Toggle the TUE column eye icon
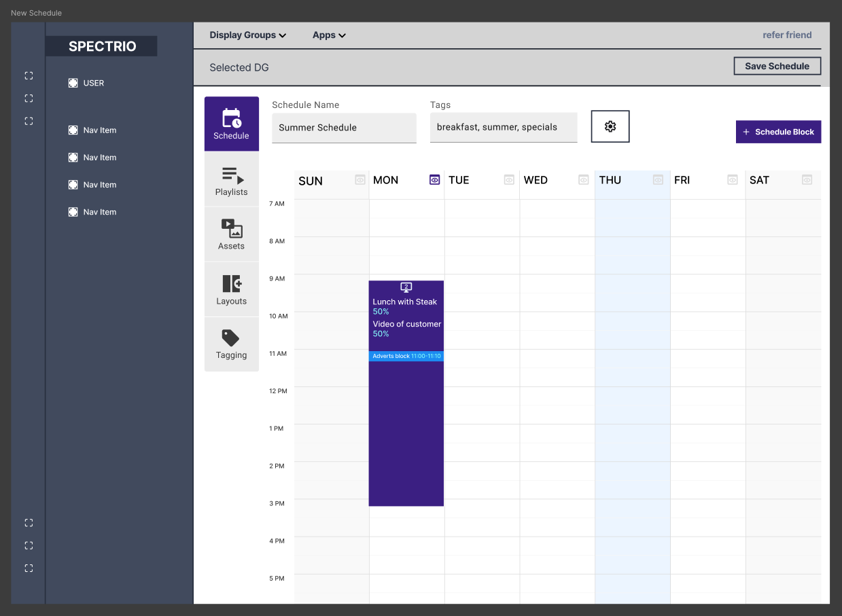The image size is (842, 616). pos(509,180)
